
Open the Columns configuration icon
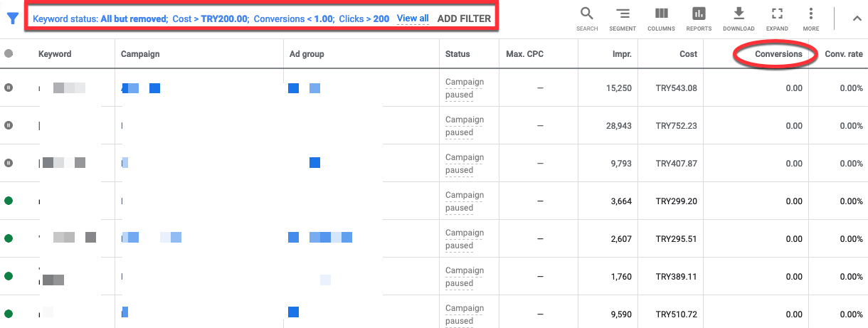(x=661, y=18)
